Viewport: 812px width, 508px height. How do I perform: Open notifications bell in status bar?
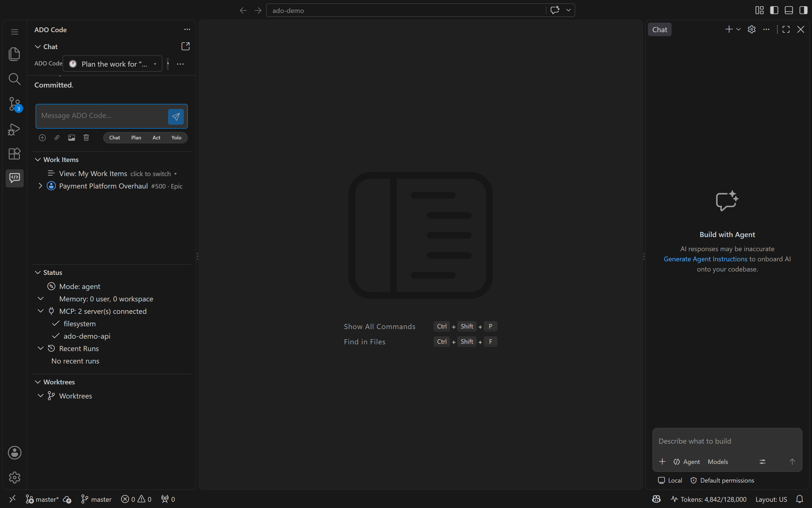pos(800,499)
